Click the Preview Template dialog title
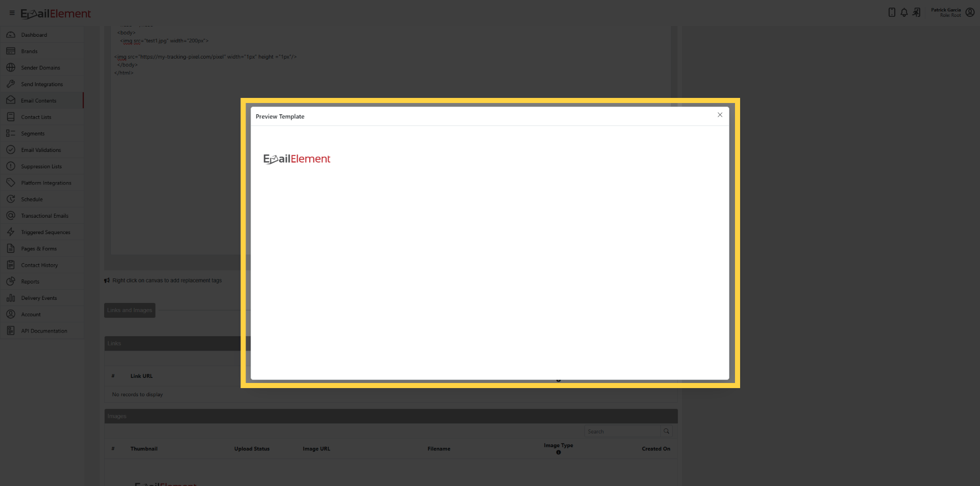 click(280, 117)
